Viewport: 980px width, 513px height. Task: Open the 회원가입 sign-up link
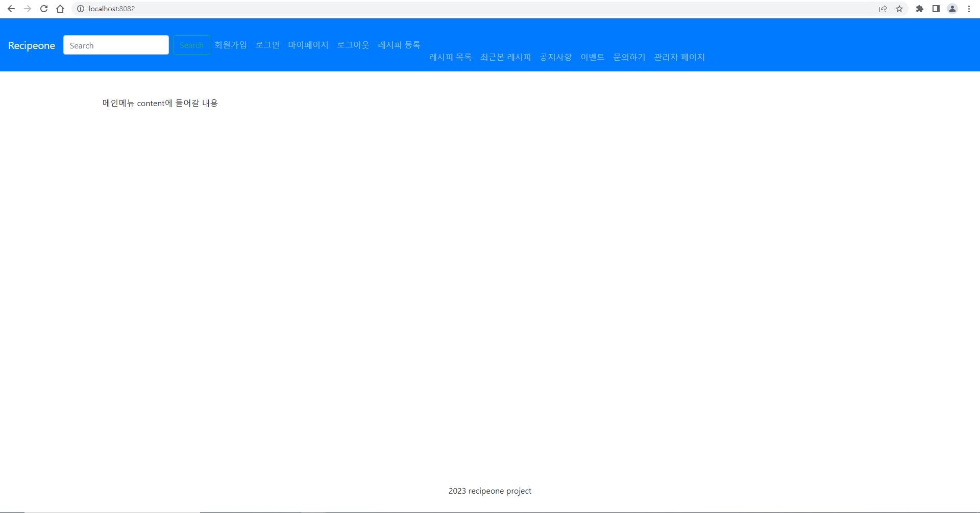[231, 45]
